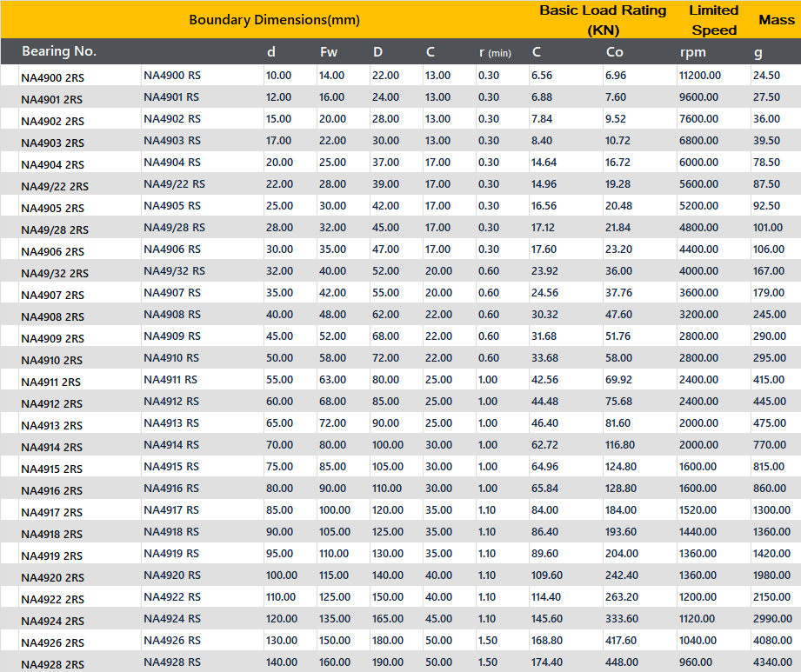Select mass value '179.00'
Image resolution: width=801 pixels, height=672 pixels.
click(x=769, y=293)
